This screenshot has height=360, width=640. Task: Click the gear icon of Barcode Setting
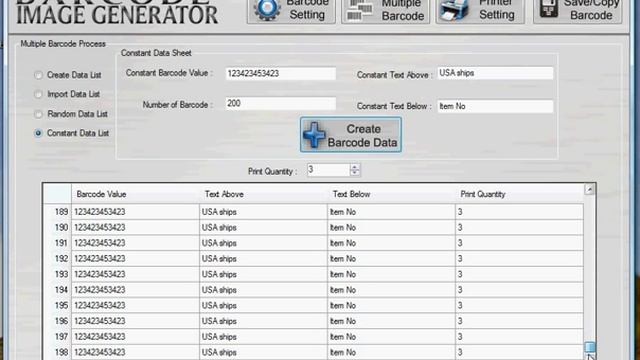coord(267,10)
